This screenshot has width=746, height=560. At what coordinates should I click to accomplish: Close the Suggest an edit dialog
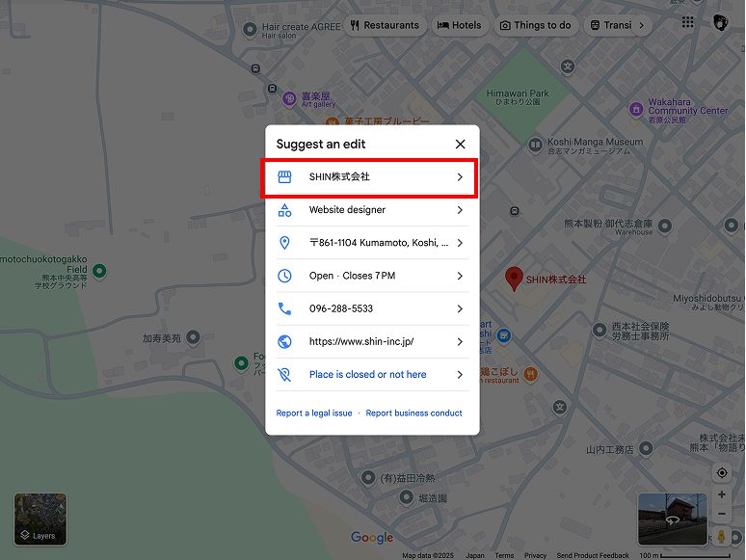[x=460, y=145]
